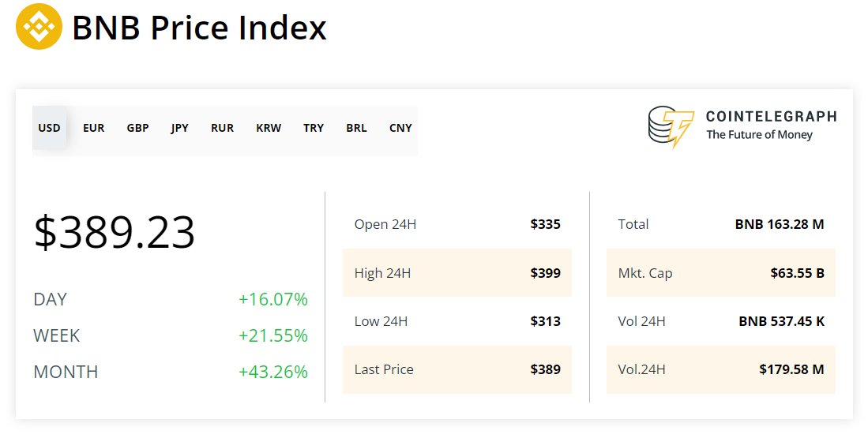Click the $389.23 current price
The width and height of the screenshot is (868, 438).
click(x=115, y=233)
